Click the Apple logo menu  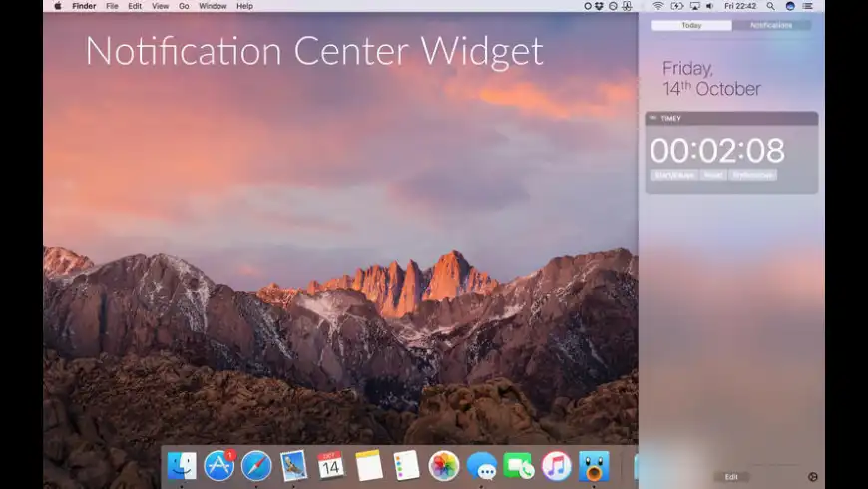pos(58,6)
